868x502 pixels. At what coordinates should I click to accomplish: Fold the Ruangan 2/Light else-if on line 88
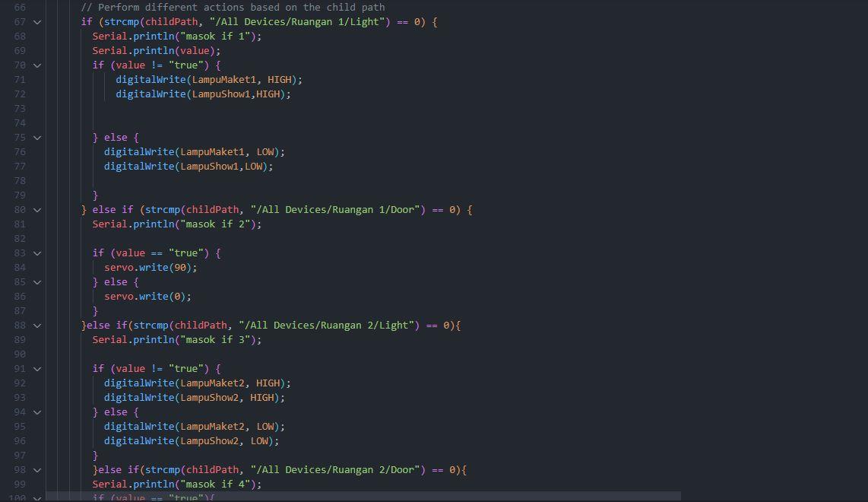[36, 325]
